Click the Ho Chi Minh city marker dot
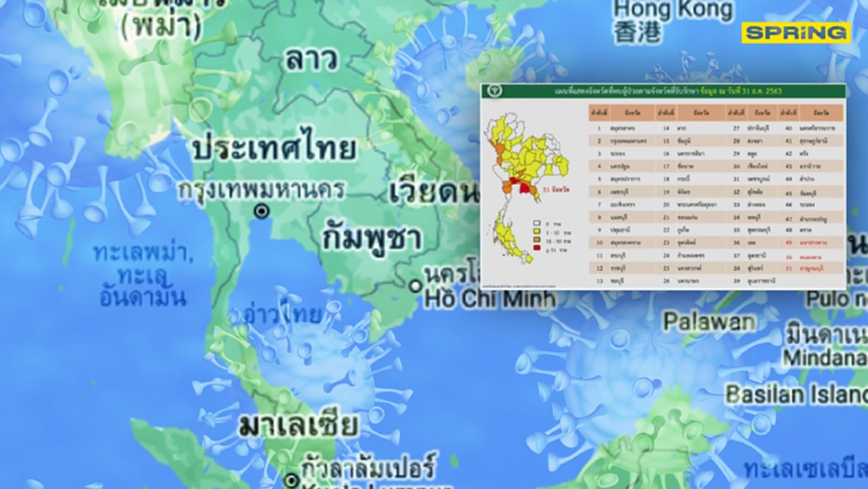 416,286
